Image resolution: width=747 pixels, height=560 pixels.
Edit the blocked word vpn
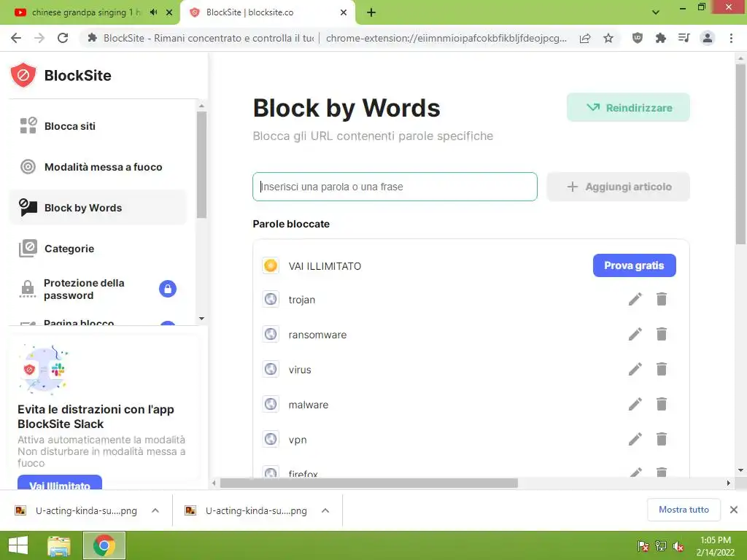pos(635,439)
